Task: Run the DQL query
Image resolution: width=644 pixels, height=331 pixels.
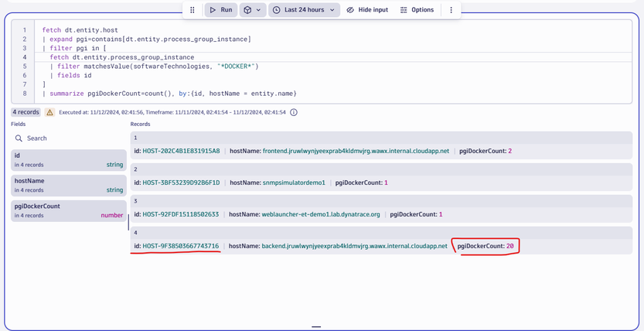Action: tap(220, 10)
